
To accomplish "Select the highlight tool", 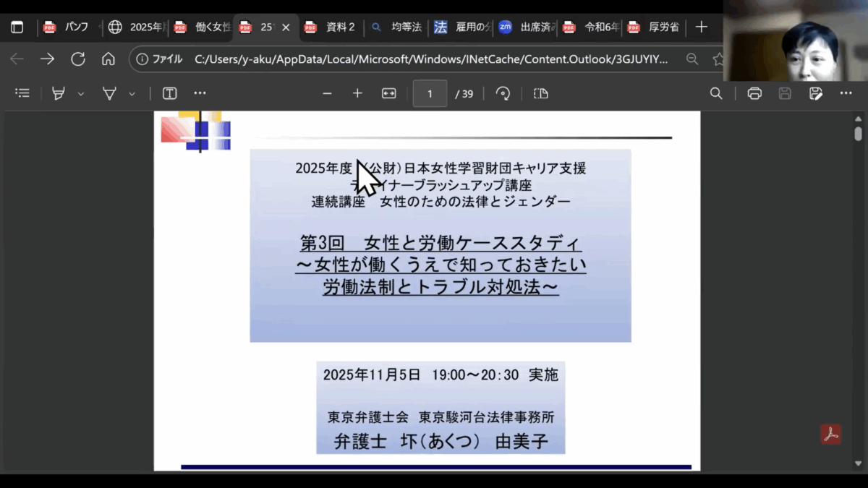I will coord(59,93).
